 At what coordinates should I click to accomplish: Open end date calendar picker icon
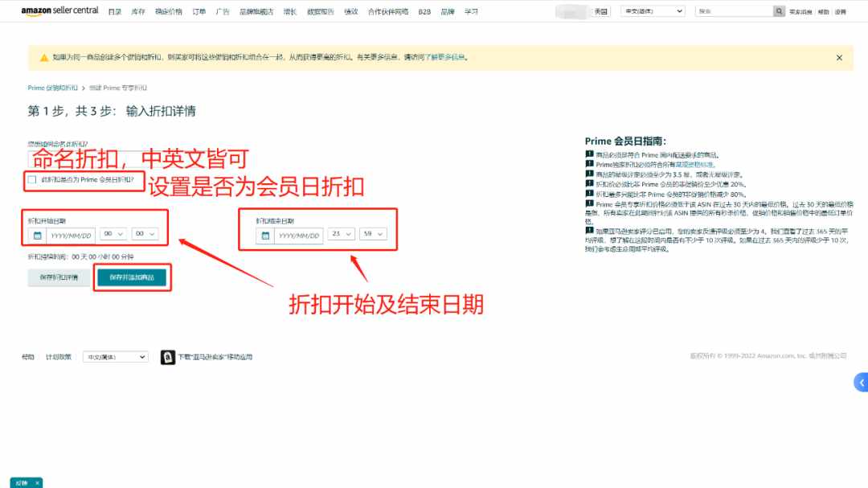(265, 236)
